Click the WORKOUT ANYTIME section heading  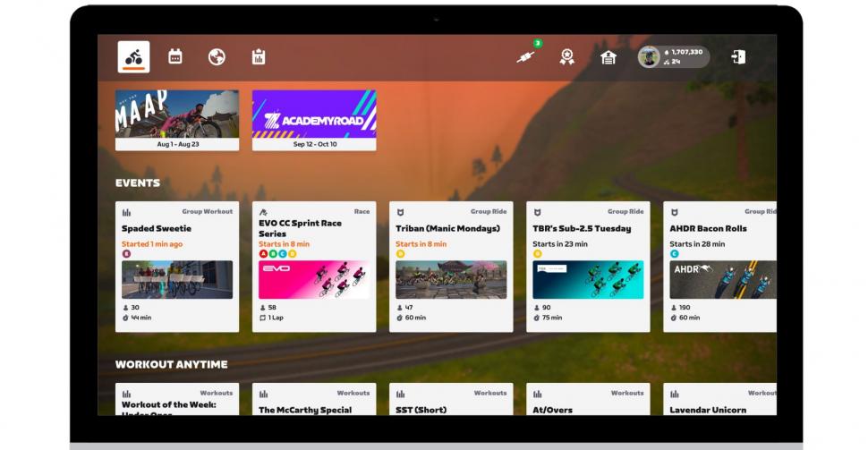172,364
